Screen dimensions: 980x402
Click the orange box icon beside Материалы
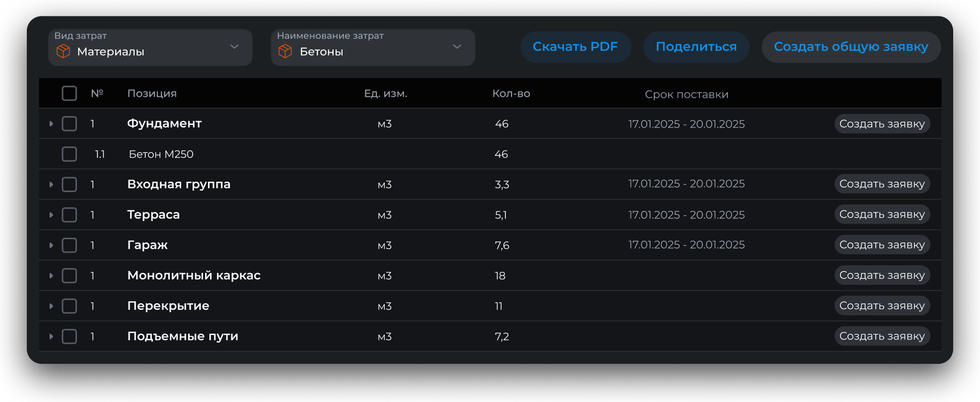point(64,51)
